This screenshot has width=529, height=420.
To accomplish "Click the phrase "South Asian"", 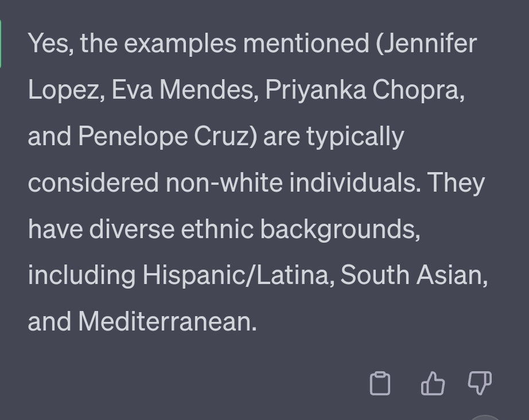I will tap(413, 275).
